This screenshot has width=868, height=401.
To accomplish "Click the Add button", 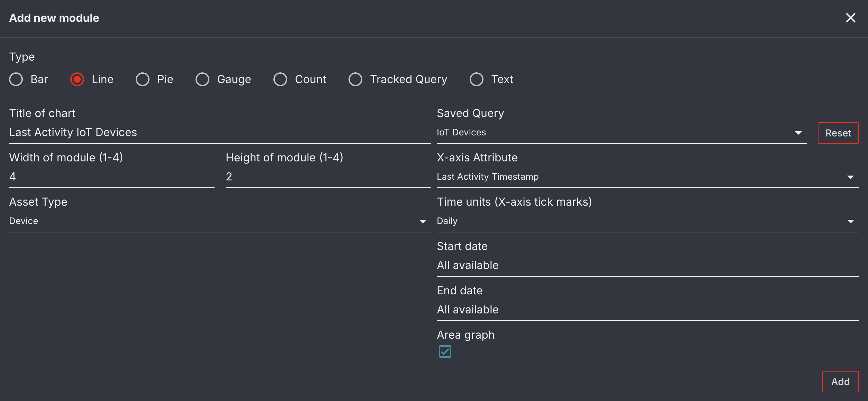I will tap(840, 382).
